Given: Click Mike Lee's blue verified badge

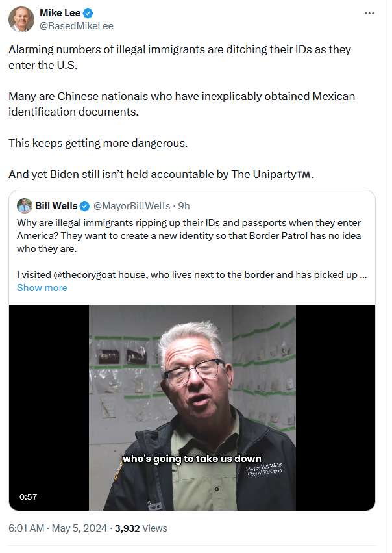Looking at the screenshot, I should pyautogui.click(x=88, y=14).
